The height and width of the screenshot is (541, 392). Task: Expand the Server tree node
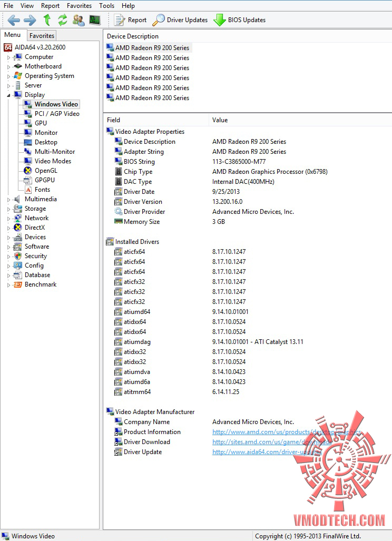pos(8,85)
